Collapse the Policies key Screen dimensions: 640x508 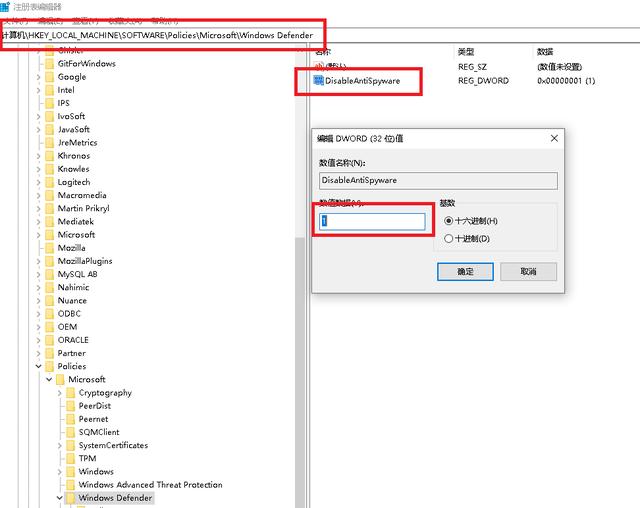38,366
